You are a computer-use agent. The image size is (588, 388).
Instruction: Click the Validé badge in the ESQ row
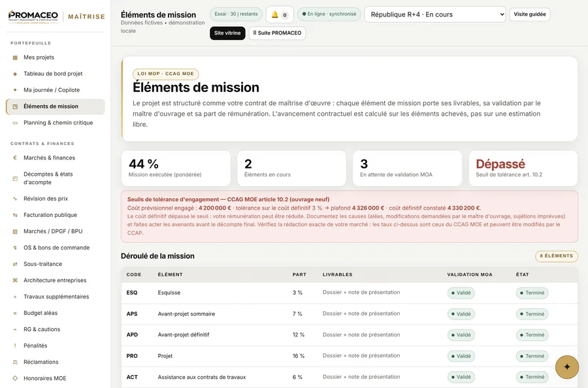point(461,293)
